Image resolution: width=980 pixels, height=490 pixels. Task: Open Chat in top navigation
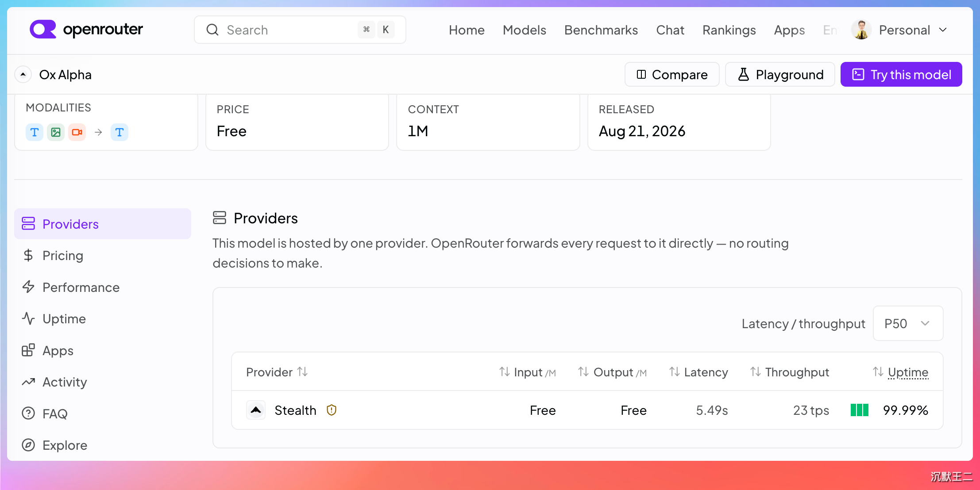(x=670, y=30)
